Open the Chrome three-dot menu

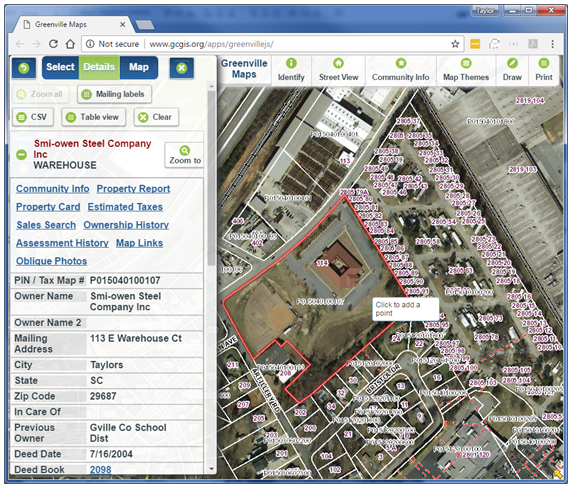pyautogui.click(x=552, y=44)
